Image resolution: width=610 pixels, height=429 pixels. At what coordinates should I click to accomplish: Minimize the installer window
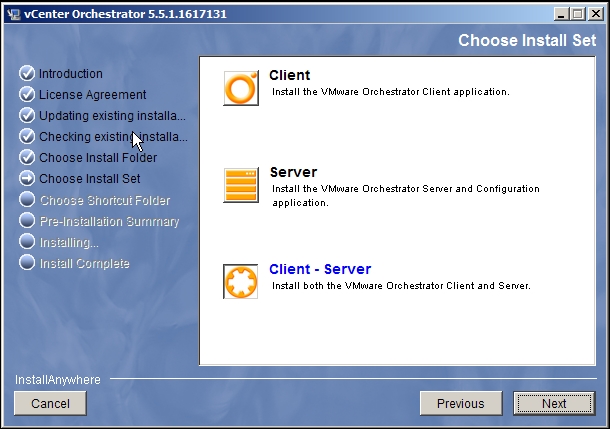click(x=557, y=13)
